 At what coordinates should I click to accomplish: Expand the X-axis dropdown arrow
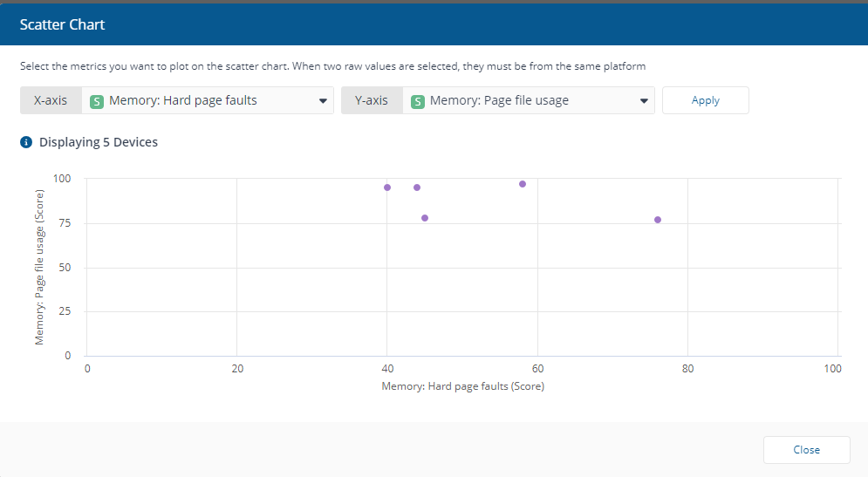323,101
